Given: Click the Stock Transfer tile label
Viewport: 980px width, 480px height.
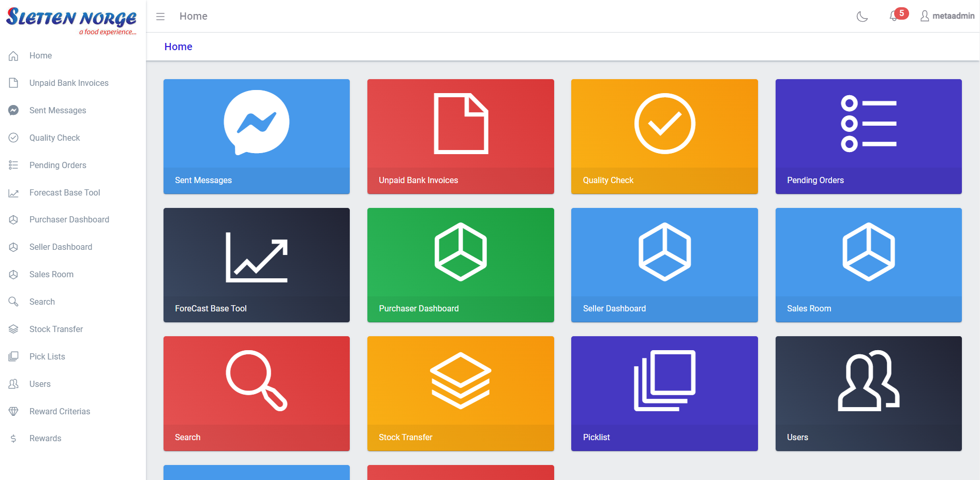Looking at the screenshot, I should [x=406, y=437].
